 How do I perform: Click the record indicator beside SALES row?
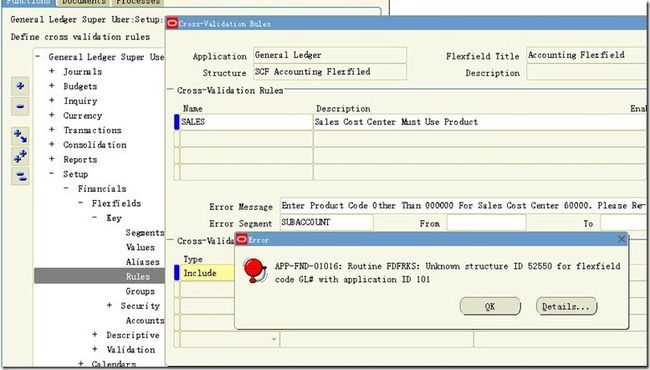tap(177, 122)
